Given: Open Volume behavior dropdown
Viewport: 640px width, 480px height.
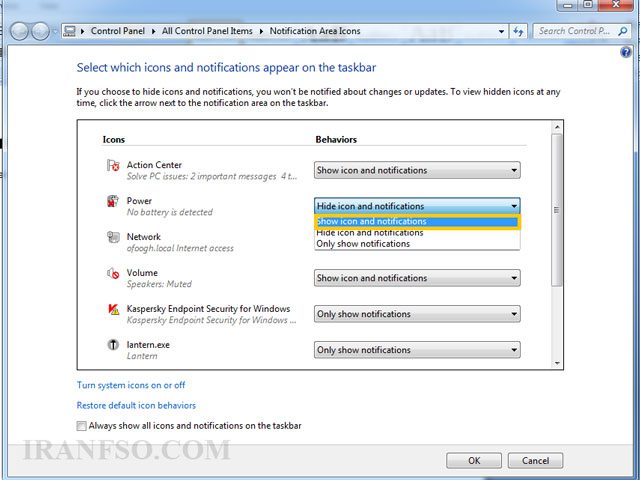Looking at the screenshot, I should click(417, 278).
